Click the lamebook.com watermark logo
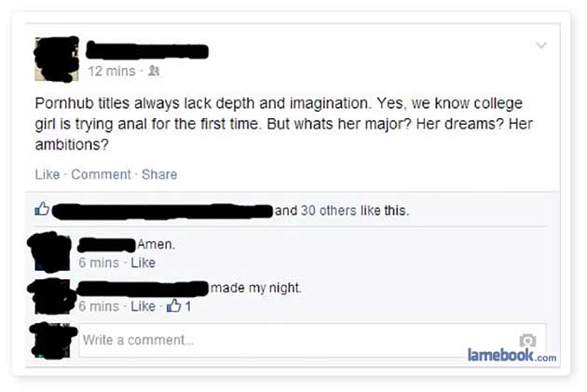Screen dimensions: 587x392 pos(512,355)
